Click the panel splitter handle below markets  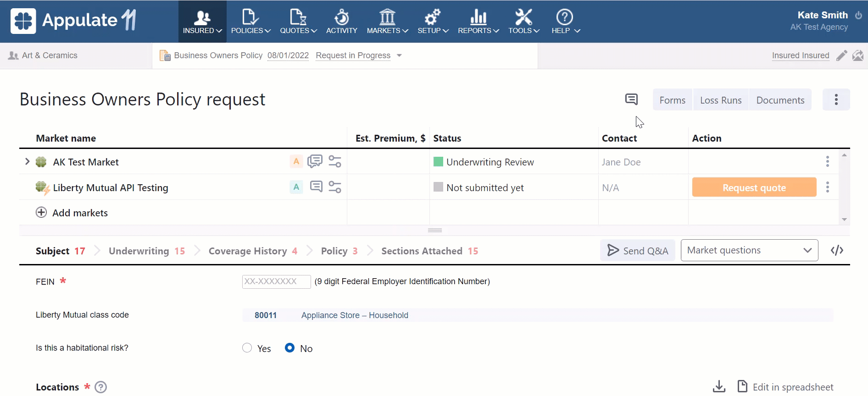435,230
